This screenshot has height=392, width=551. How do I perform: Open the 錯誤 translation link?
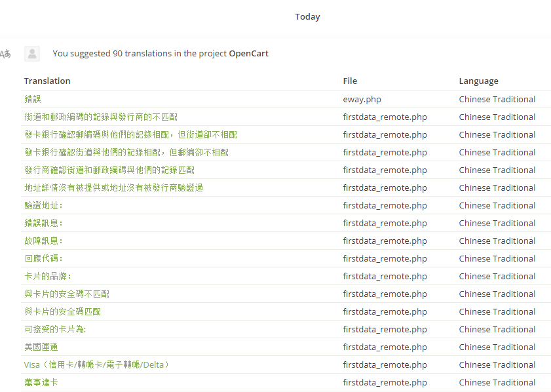pyautogui.click(x=33, y=100)
